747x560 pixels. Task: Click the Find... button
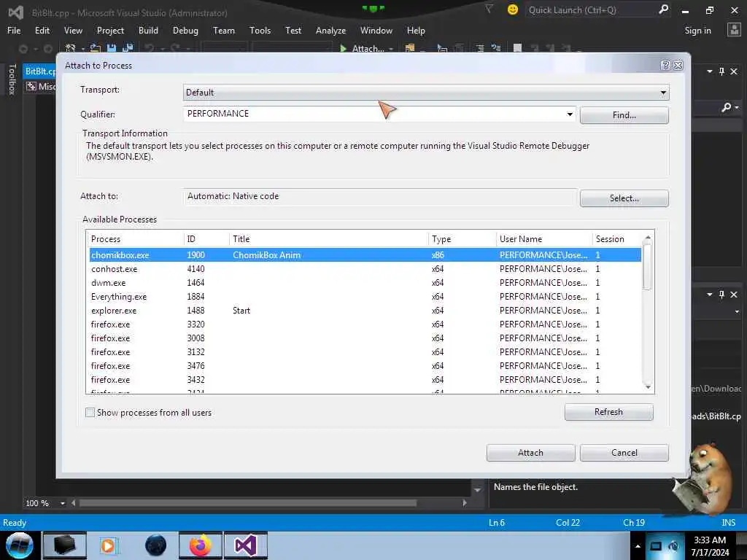click(x=624, y=115)
